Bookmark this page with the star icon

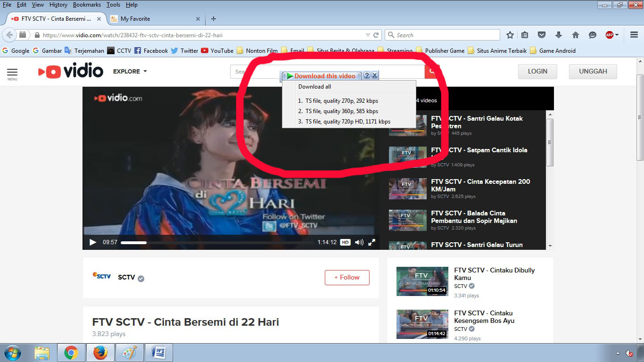coord(510,35)
